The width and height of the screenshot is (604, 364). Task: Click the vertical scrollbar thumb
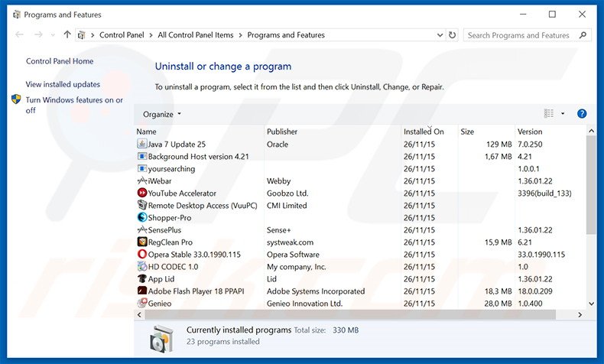click(x=591, y=184)
